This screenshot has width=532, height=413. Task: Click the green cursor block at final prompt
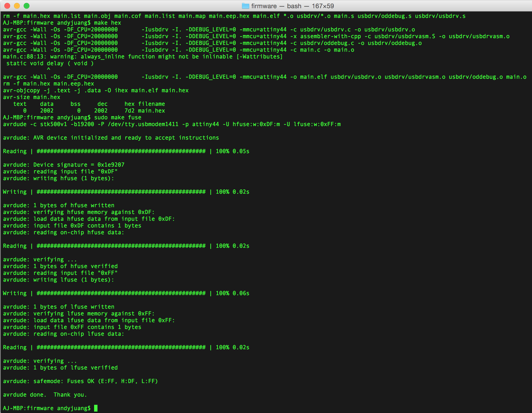click(96, 408)
